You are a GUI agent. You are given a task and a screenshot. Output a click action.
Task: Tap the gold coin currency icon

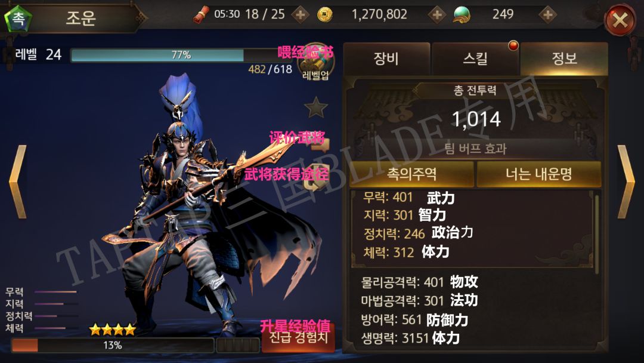point(324,15)
